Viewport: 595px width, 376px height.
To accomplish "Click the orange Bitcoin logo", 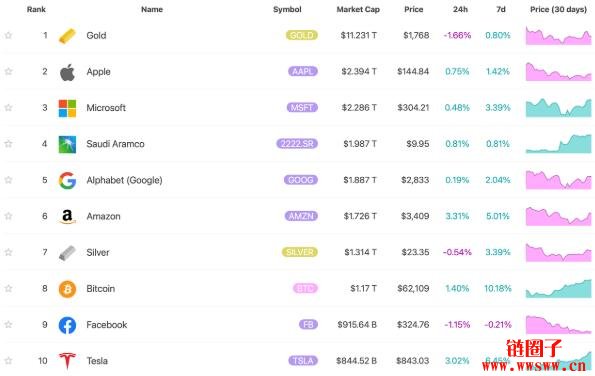I will point(67,289).
